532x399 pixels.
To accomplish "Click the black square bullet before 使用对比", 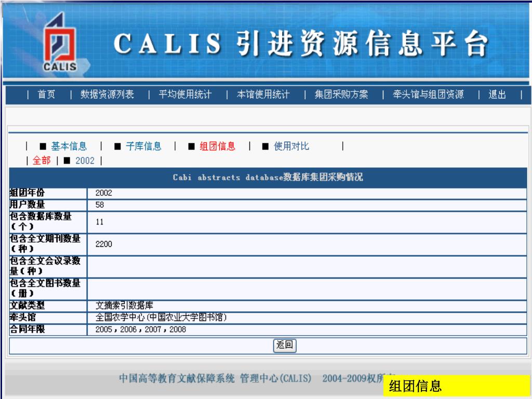I will (x=265, y=147).
